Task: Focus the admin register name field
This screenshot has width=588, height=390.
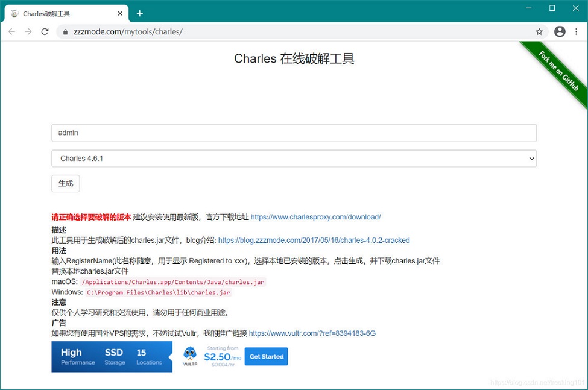Action: [294, 133]
